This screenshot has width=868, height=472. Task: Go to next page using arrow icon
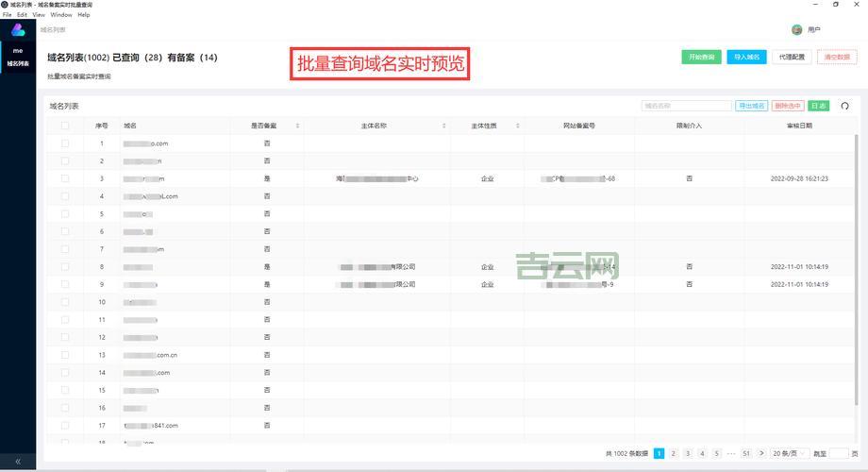[x=762, y=454]
